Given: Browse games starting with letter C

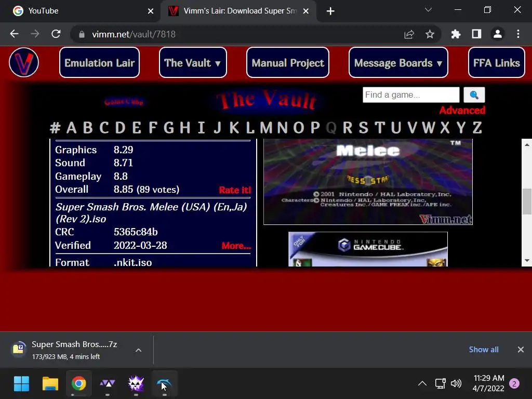Looking at the screenshot, I should (x=104, y=128).
